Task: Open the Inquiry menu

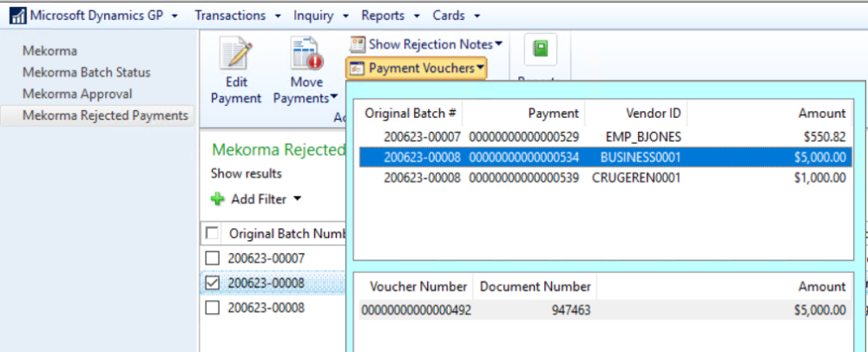Action: 320,16
